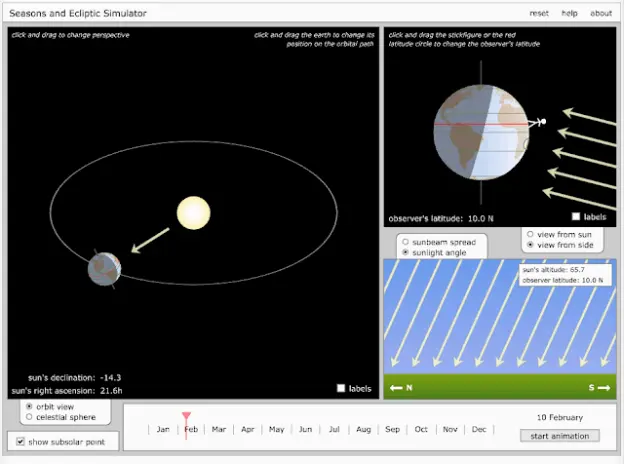
Task: Click Aug on the month timeline
Action: [x=363, y=429]
